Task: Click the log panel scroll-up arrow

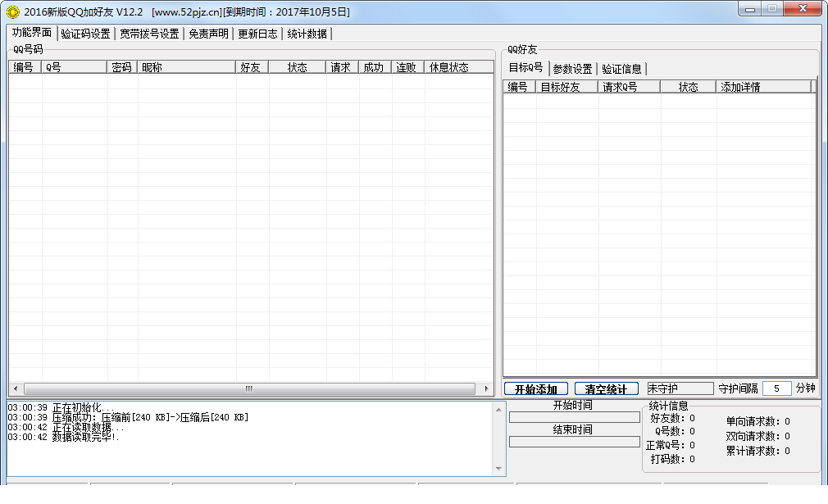Action: coord(499,410)
